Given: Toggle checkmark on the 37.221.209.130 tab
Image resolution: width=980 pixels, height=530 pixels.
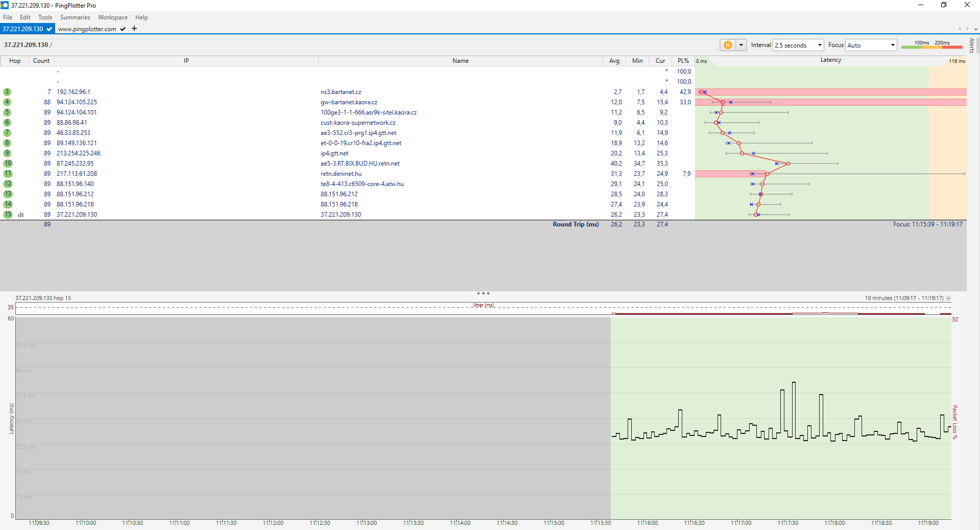Looking at the screenshot, I should point(49,29).
